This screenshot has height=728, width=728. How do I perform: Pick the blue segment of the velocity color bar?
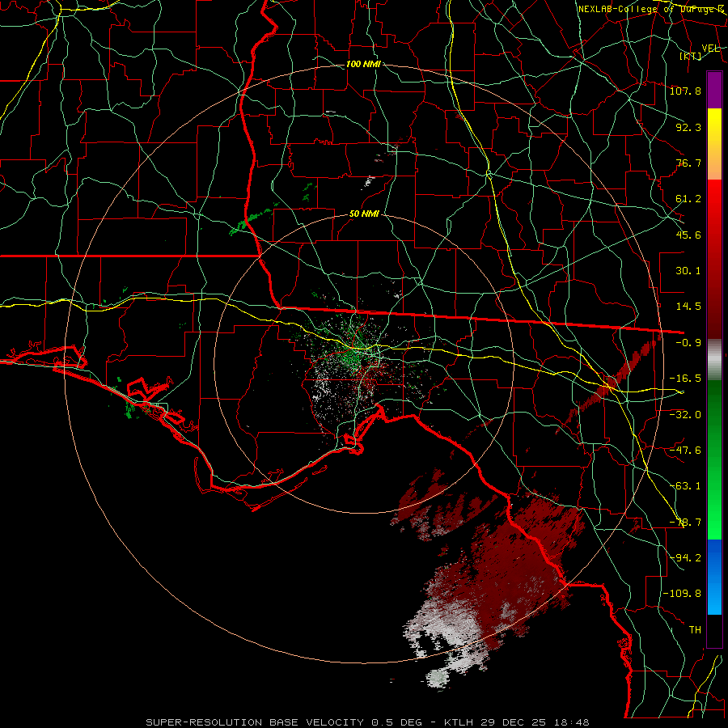(x=714, y=577)
